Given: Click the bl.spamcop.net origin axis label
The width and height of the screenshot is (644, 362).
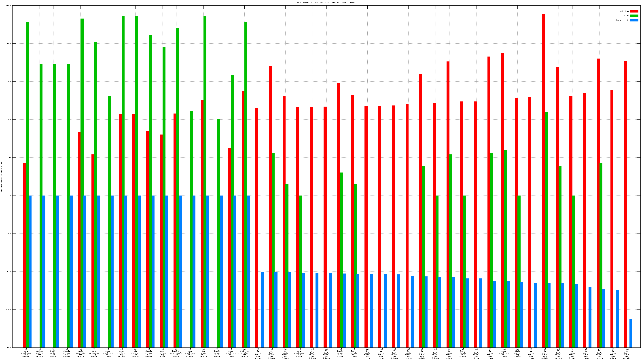Looking at the screenshot, I should click(135, 353).
